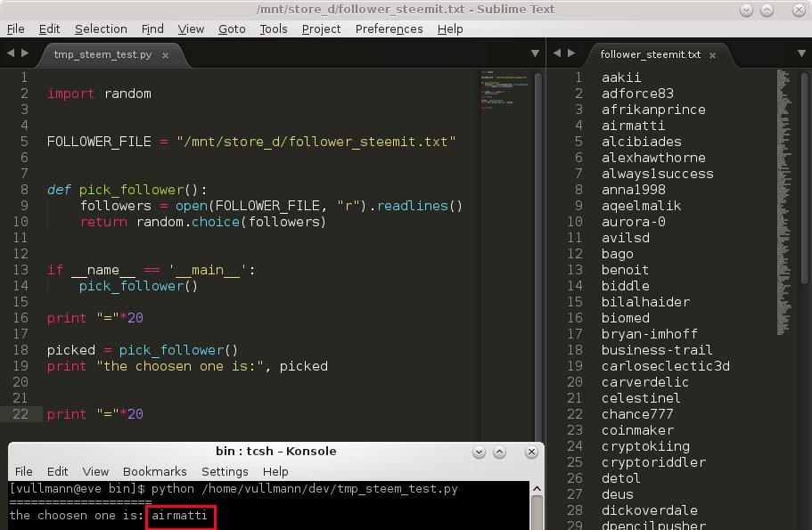
Task: Open the File menu in Sublime Text
Action: (15, 29)
